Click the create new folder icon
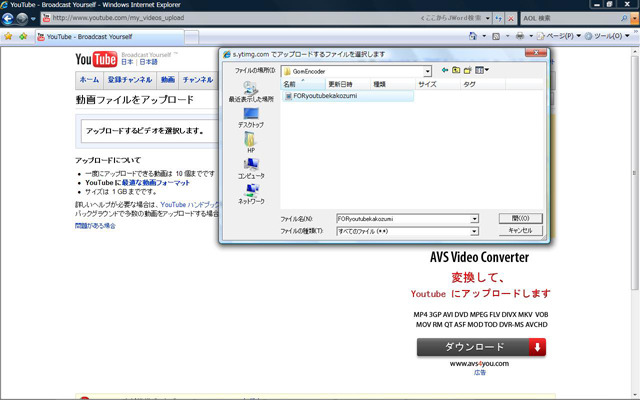Screen dimensions: 640x400 tap(467, 70)
